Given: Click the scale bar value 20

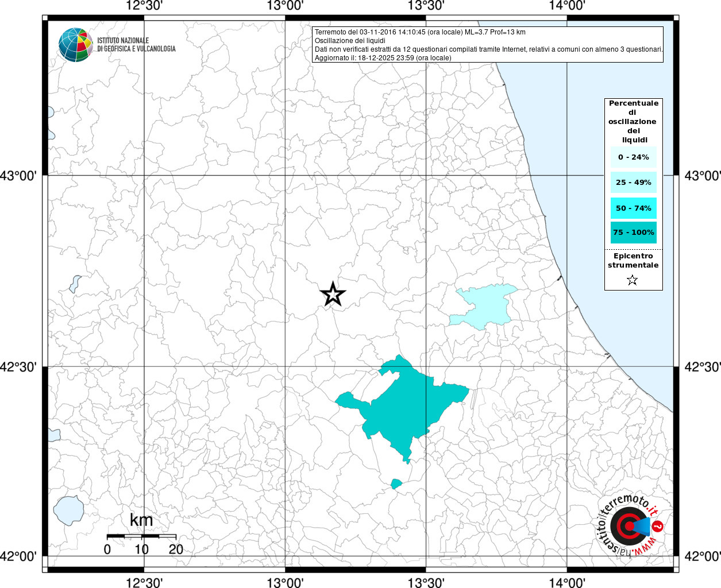Looking at the screenshot, I should point(176,549).
